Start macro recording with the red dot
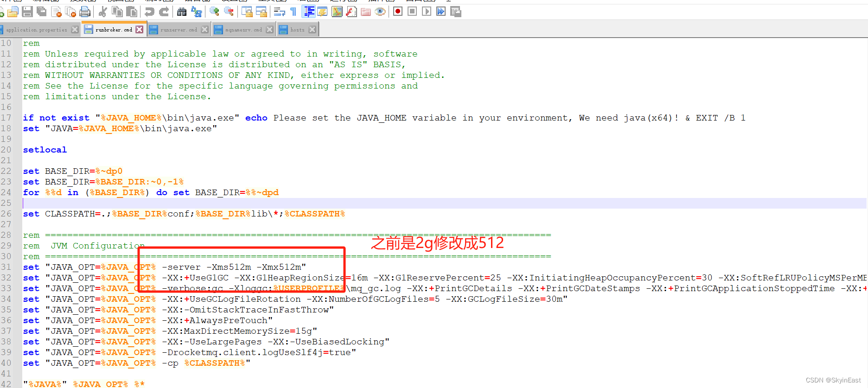Image resolution: width=868 pixels, height=388 pixels. [x=397, y=12]
